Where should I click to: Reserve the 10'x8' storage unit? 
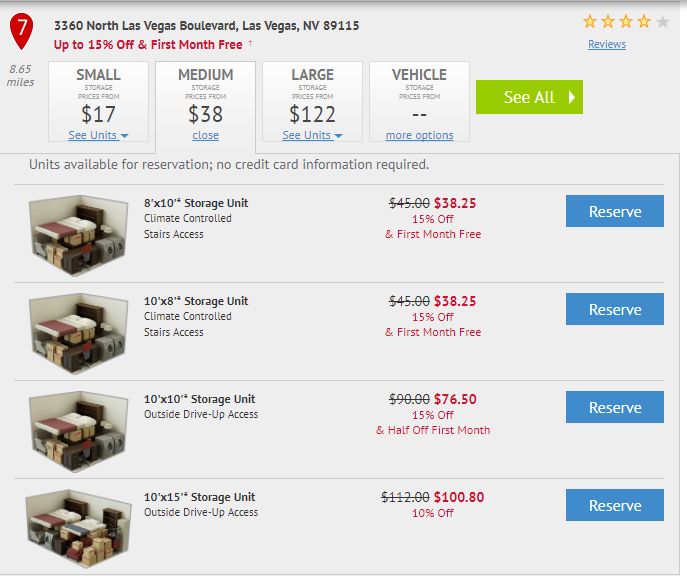pos(614,310)
